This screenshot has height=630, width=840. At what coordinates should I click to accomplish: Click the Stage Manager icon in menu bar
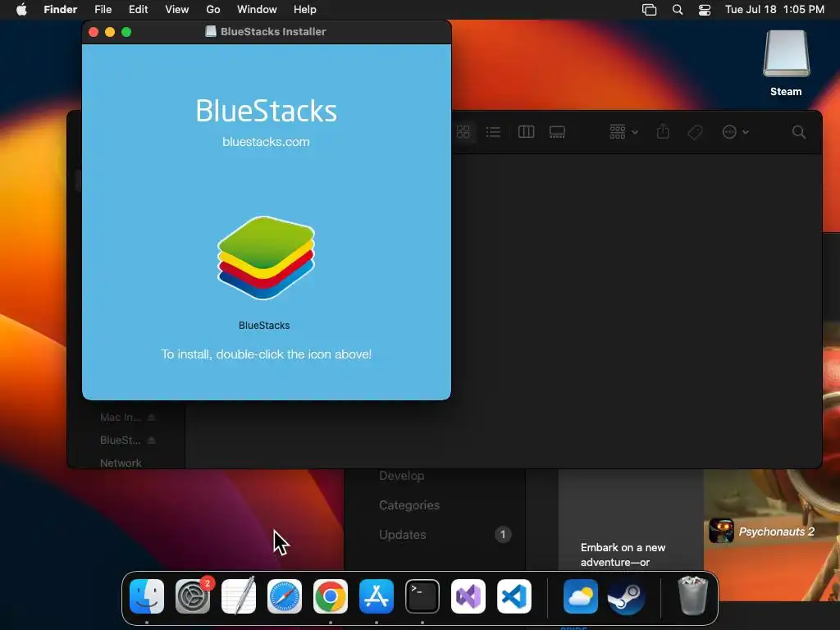click(x=650, y=10)
